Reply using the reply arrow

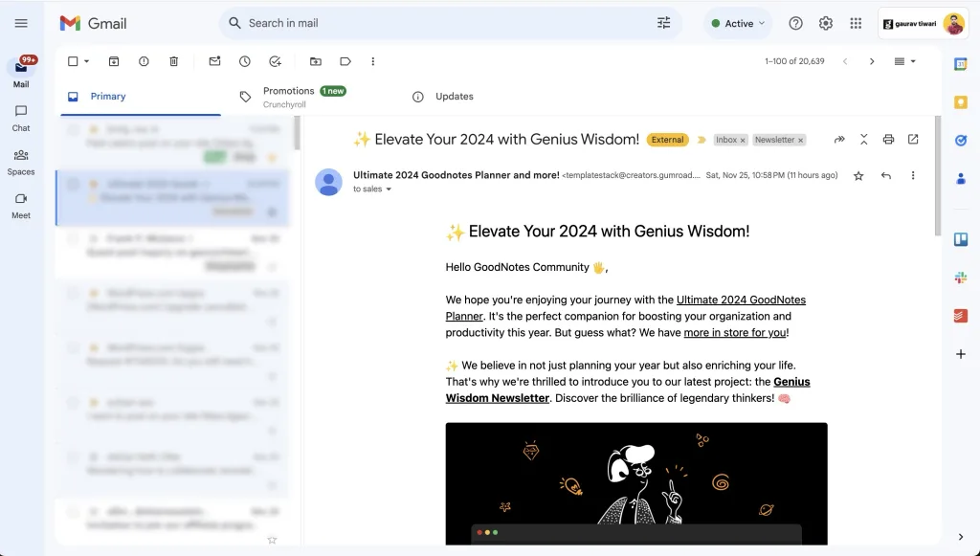[x=885, y=175]
